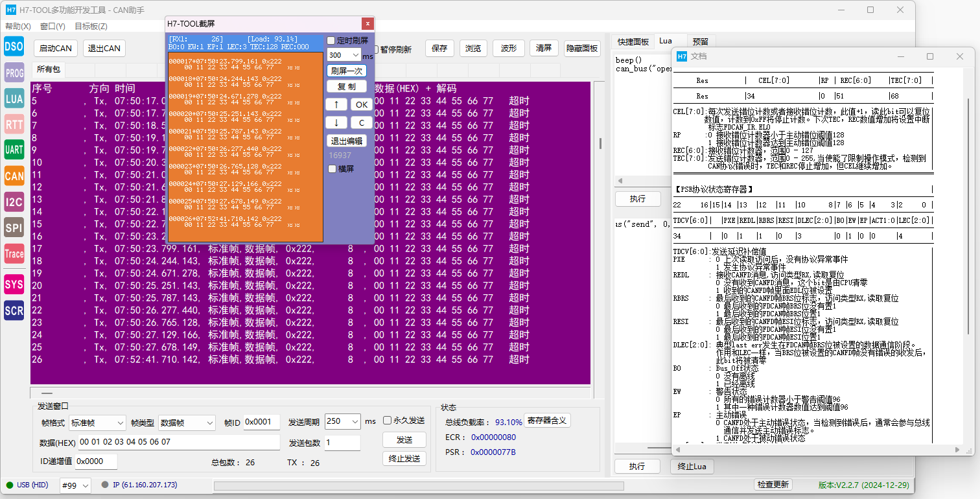Click the right arrow of 文档 horizontal scrollbar

pyautogui.click(x=958, y=450)
